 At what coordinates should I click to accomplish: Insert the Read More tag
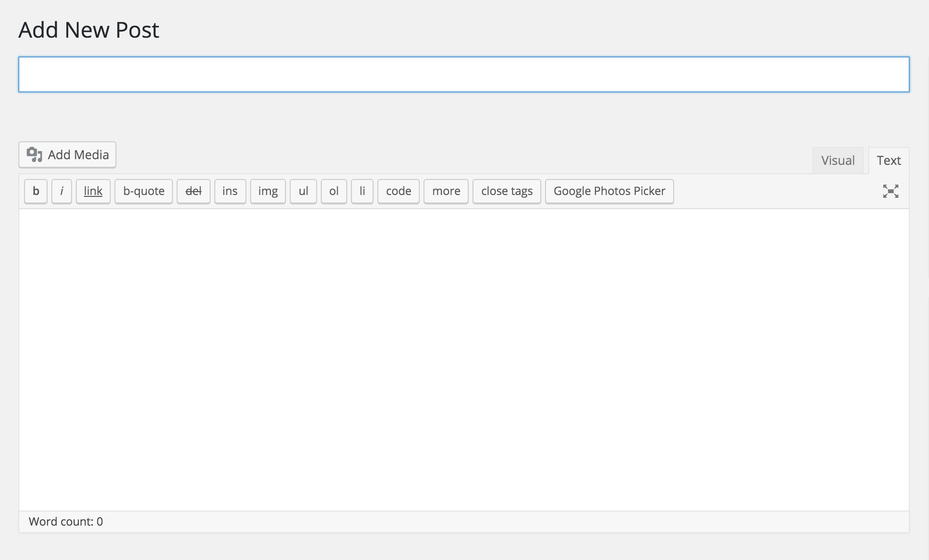coord(446,191)
